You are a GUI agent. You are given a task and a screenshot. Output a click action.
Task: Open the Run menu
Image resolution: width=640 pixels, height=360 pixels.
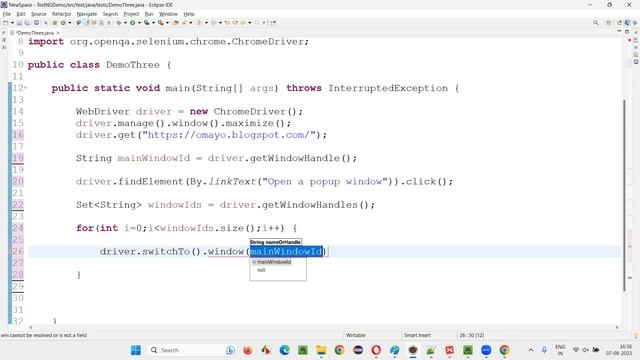click(x=149, y=14)
